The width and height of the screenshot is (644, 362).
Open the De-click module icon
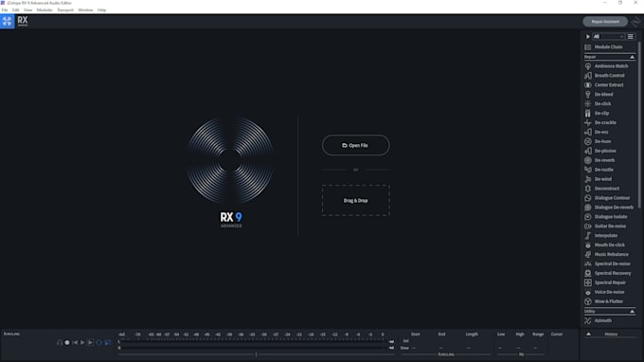(588, 104)
